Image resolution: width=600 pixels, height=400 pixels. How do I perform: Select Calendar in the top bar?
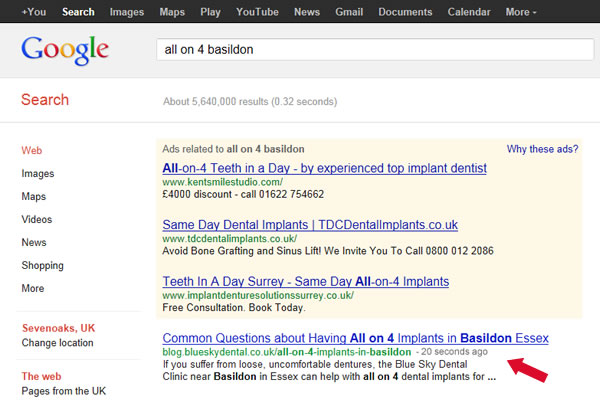click(x=470, y=12)
